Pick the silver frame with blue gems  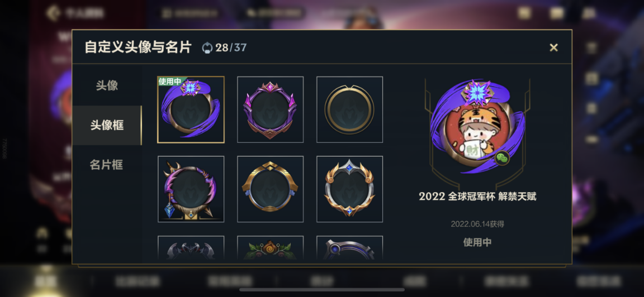pos(349,189)
